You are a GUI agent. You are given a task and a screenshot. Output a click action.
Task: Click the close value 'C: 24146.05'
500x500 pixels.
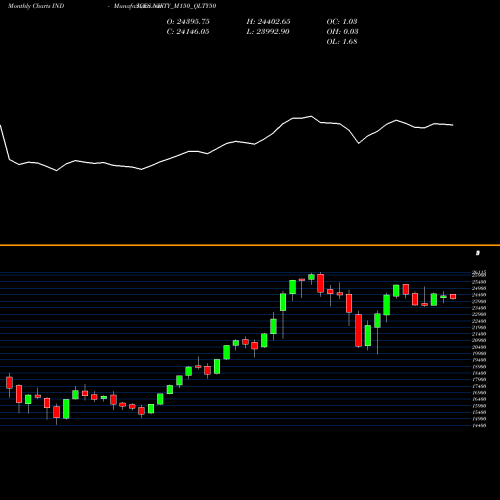pyautogui.click(x=188, y=32)
